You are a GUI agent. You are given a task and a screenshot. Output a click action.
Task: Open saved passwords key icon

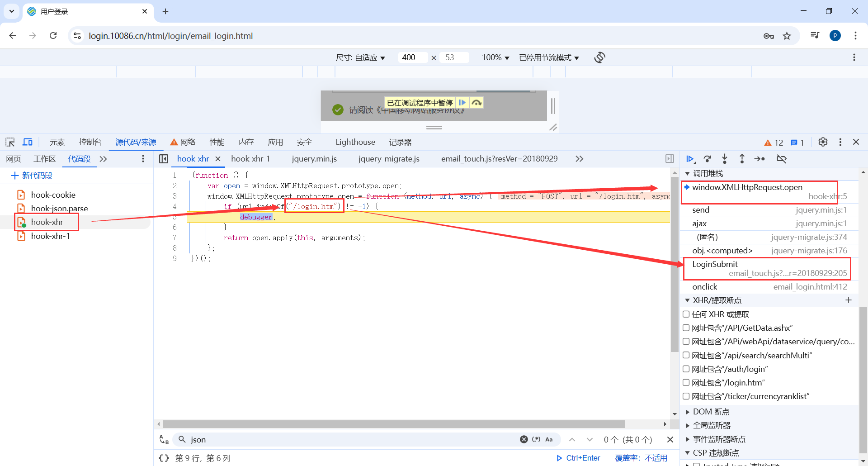pos(769,36)
